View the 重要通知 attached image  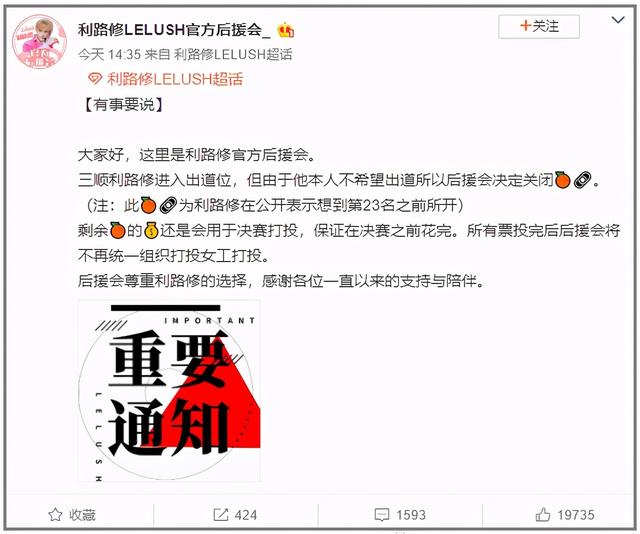tap(169, 391)
